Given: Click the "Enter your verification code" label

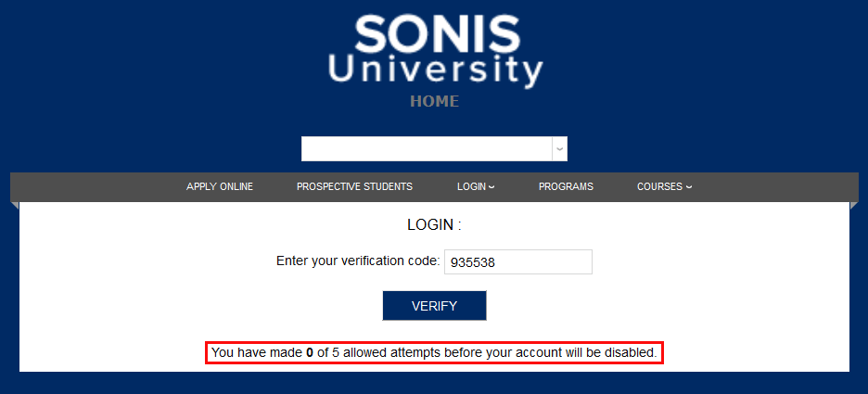Looking at the screenshot, I should [x=357, y=261].
